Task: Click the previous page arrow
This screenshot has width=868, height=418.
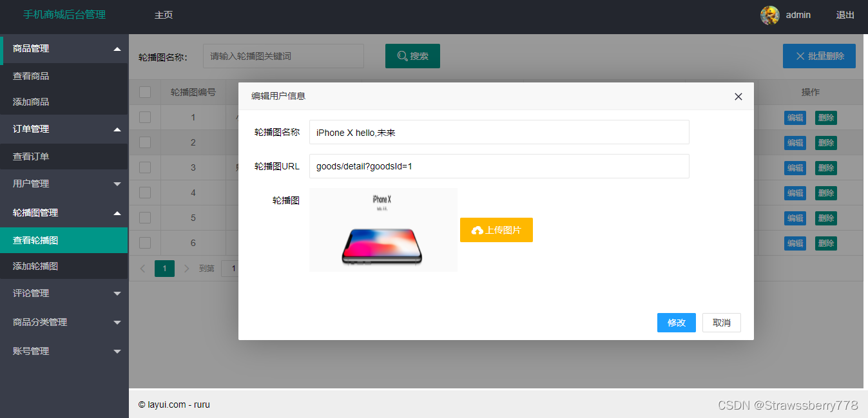Action: pyautogui.click(x=143, y=268)
